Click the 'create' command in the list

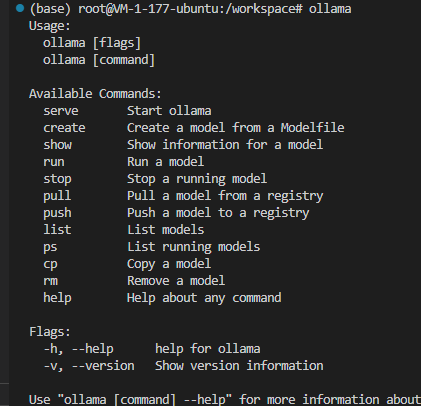(x=64, y=128)
